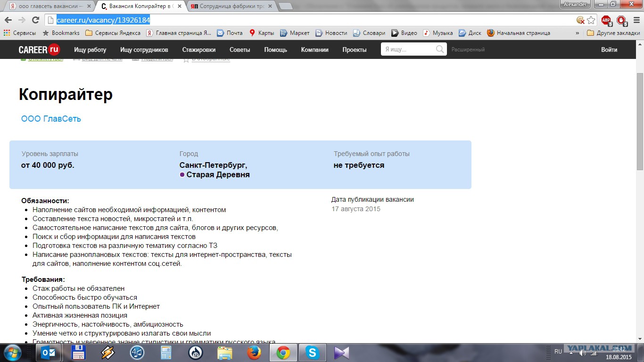Open Winamp from the taskbar

click(107, 353)
